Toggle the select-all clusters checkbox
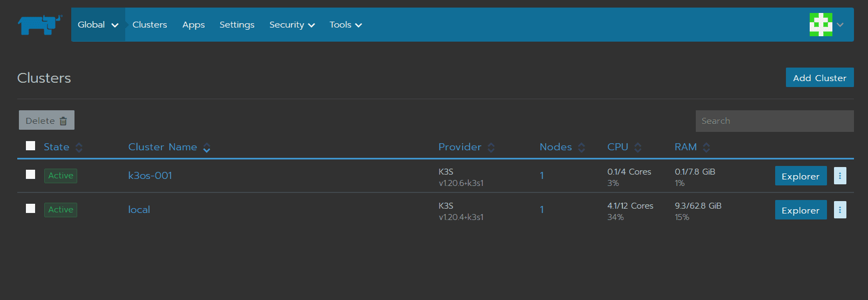Screen dimensions: 868x300 pos(31,145)
